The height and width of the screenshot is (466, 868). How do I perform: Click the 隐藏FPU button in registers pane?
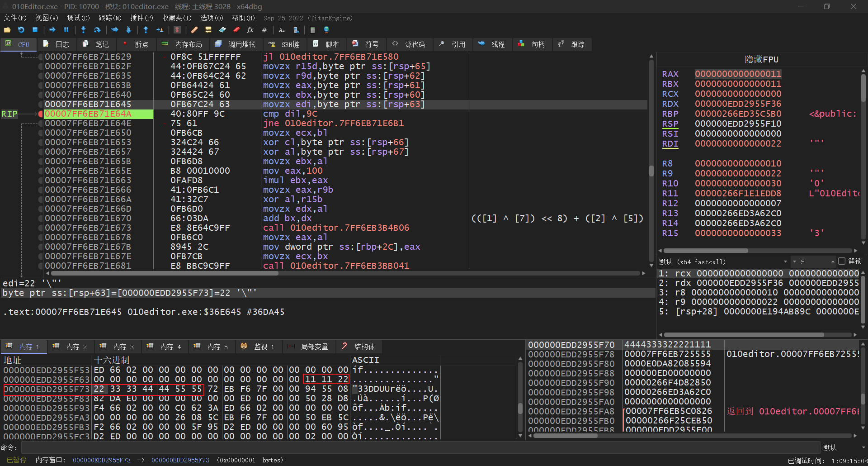click(x=761, y=59)
